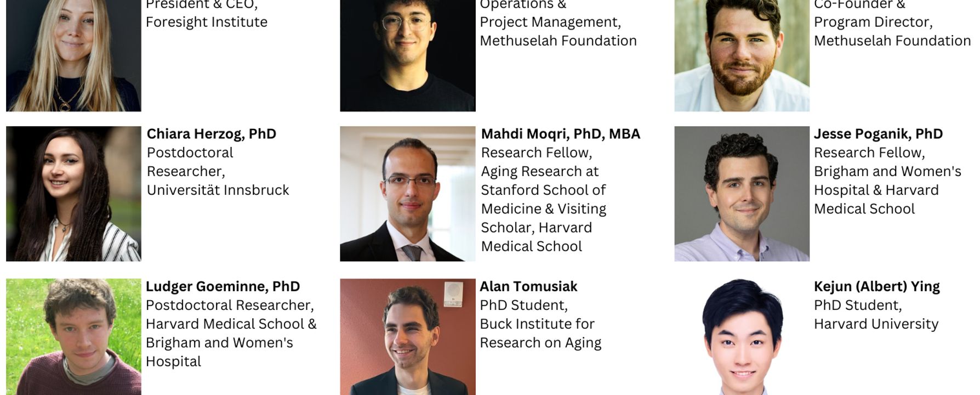Click Ludger Goeminne's profile photo
The height and width of the screenshot is (395, 980).
73,336
